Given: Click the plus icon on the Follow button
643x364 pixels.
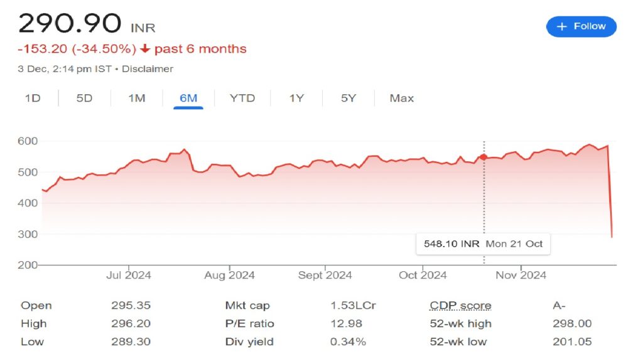Looking at the screenshot, I should pos(561,26).
